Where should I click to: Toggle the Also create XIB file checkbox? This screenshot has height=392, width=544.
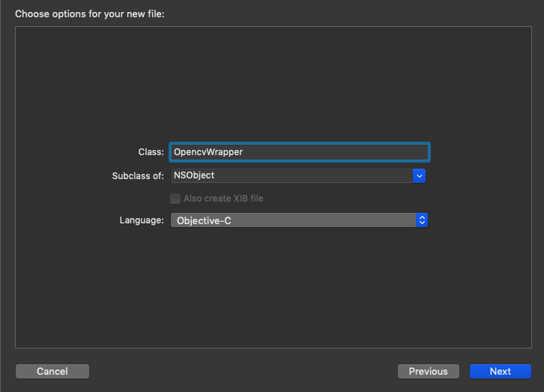[x=175, y=199]
